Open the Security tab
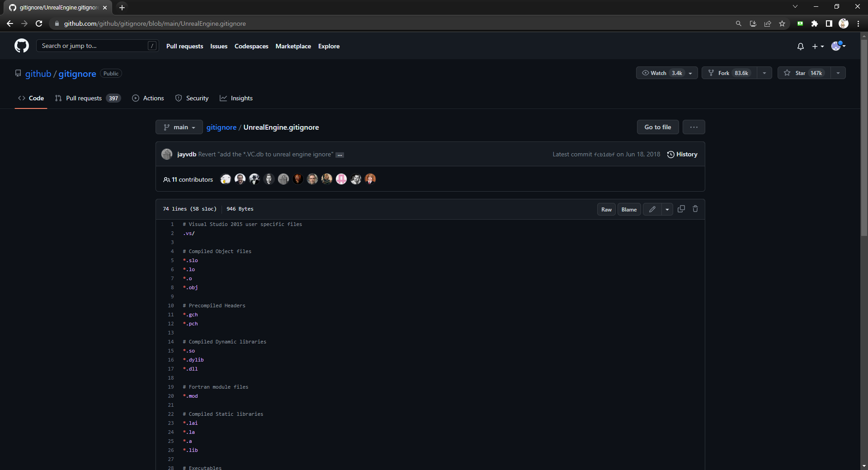868x470 pixels. coord(192,98)
